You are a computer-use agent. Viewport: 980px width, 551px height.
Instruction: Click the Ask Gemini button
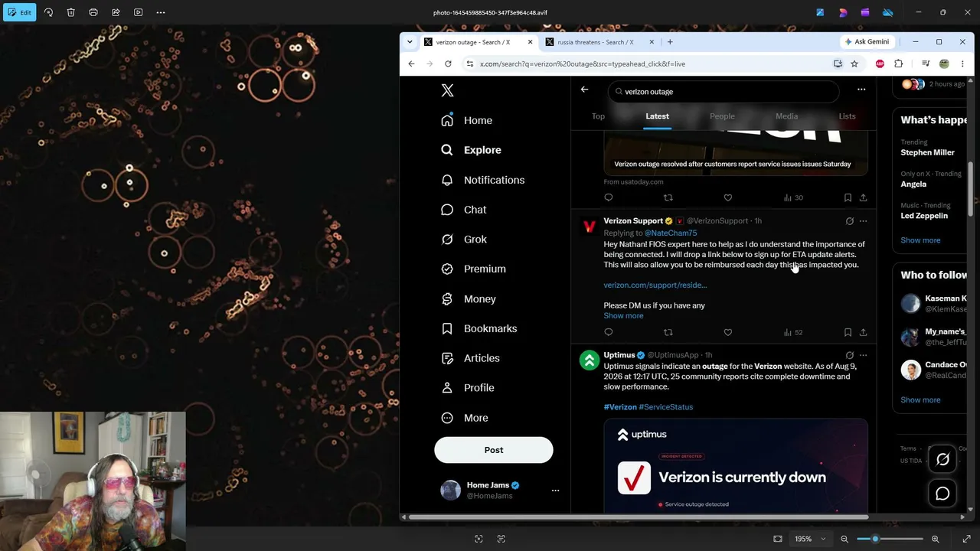pos(867,42)
